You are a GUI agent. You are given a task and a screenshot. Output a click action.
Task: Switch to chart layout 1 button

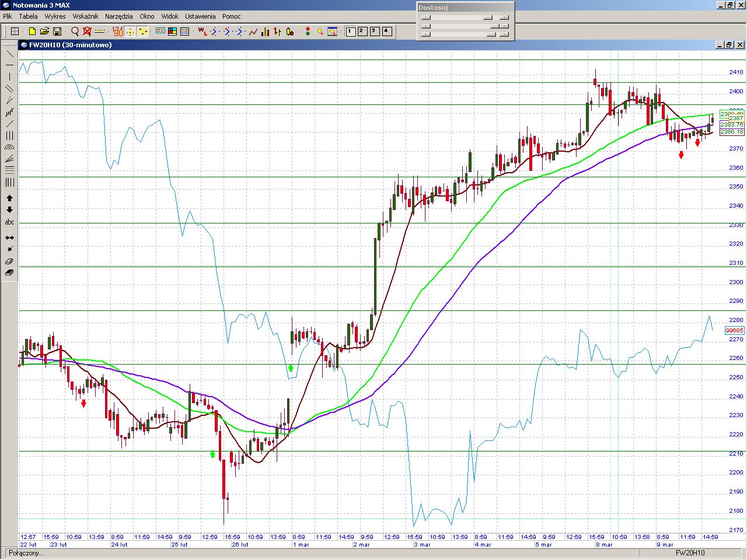click(351, 32)
